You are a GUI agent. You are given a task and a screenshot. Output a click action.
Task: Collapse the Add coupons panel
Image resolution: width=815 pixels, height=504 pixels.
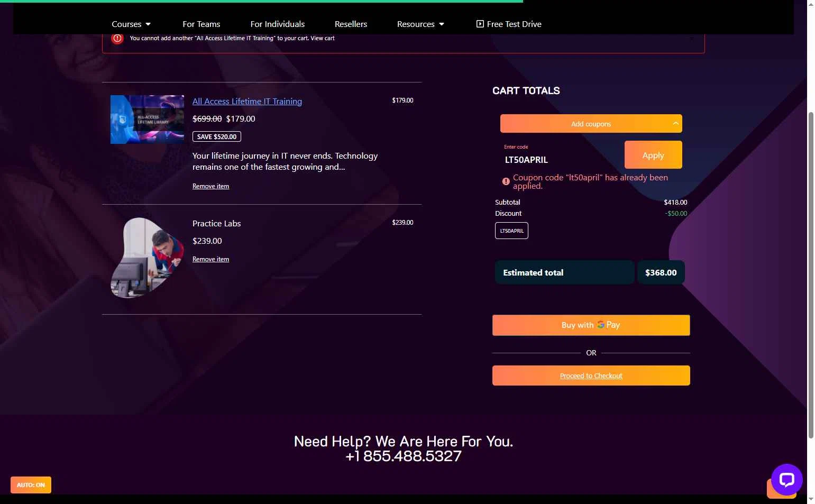(x=591, y=124)
